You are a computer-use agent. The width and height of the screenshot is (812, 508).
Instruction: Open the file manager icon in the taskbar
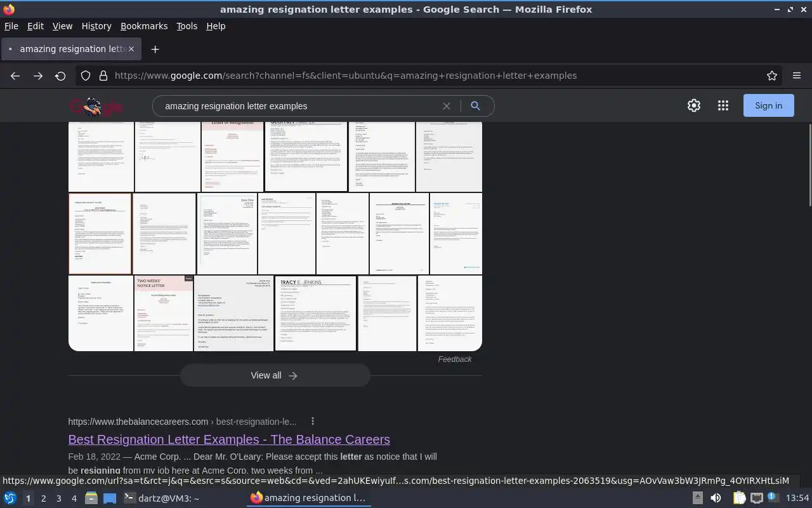[91, 498]
